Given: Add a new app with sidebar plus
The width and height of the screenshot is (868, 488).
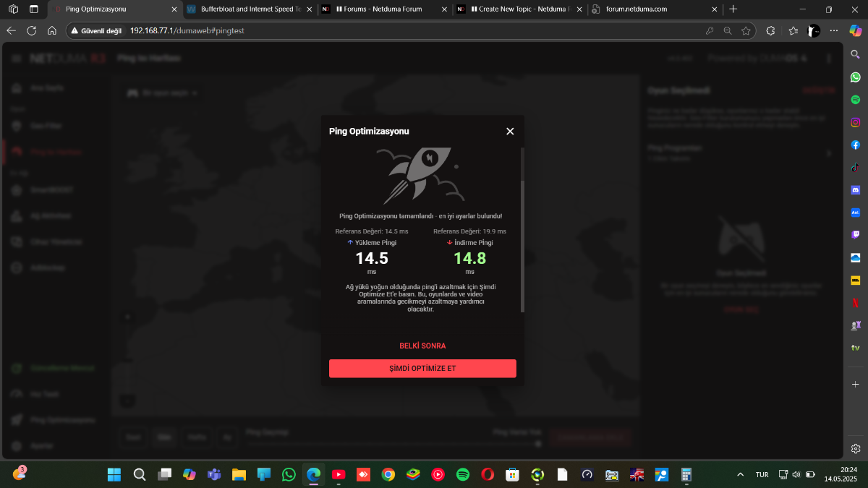Looking at the screenshot, I should (856, 384).
